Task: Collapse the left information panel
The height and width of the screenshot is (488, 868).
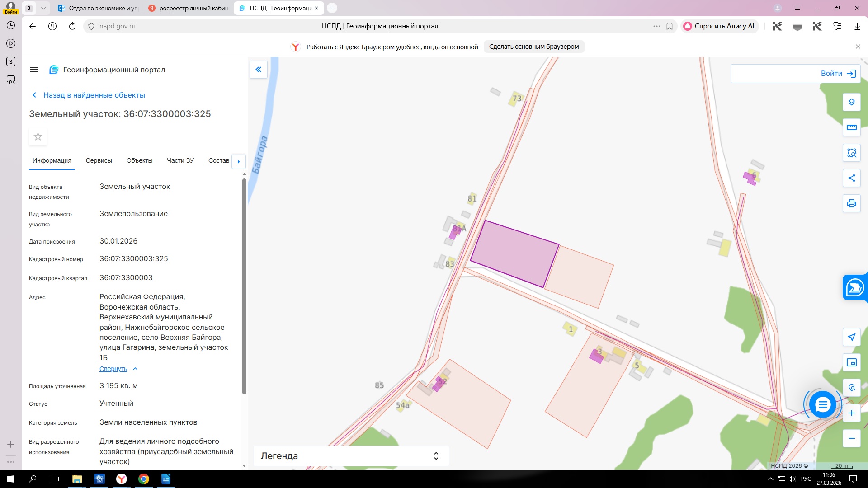Action: click(259, 70)
